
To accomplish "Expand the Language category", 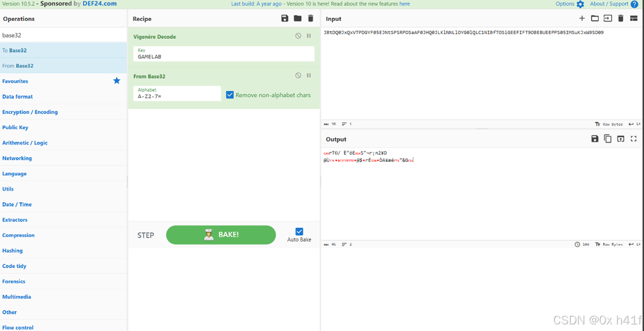I will coord(64,173).
